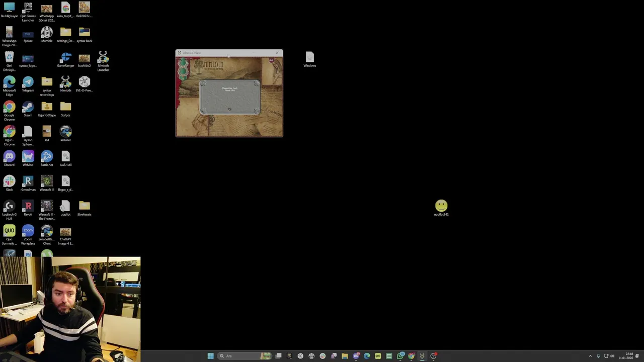Select the uopilot file icon on desktop
644x362 pixels.
[65, 208]
